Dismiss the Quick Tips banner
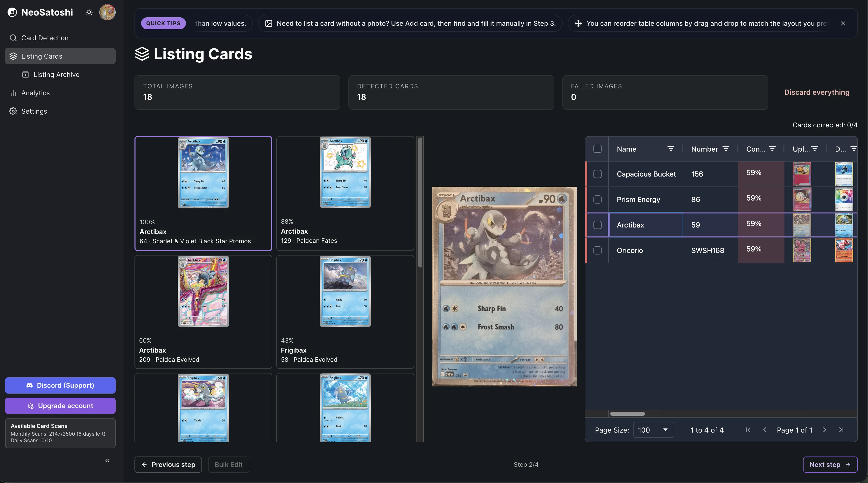 [843, 24]
